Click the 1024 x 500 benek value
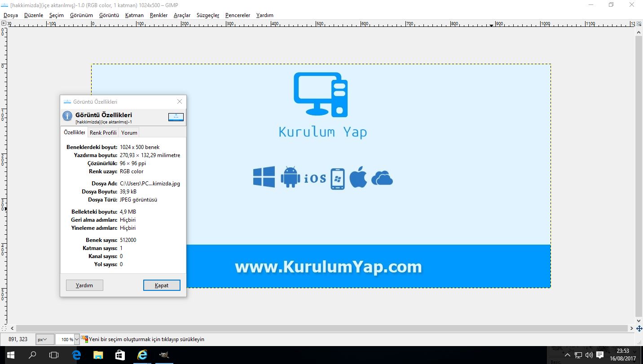Screen dimensions: 643x364 pos(140,147)
